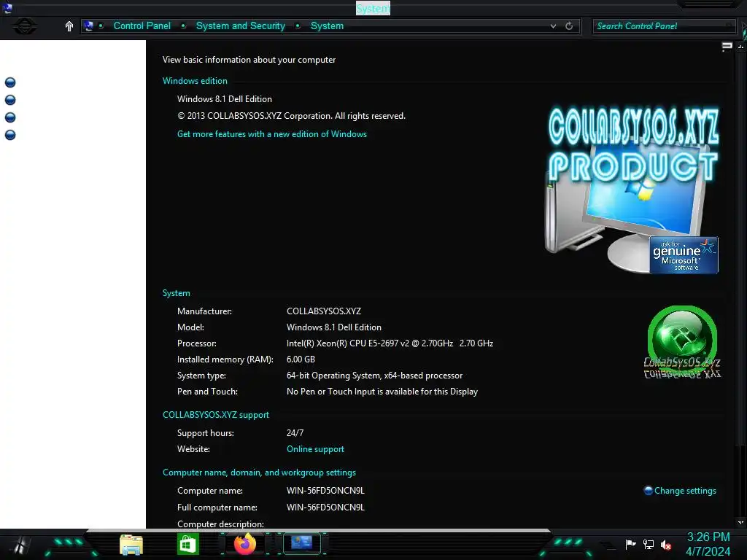
Task: Open Get more features with a new edition link
Action: 272,134
